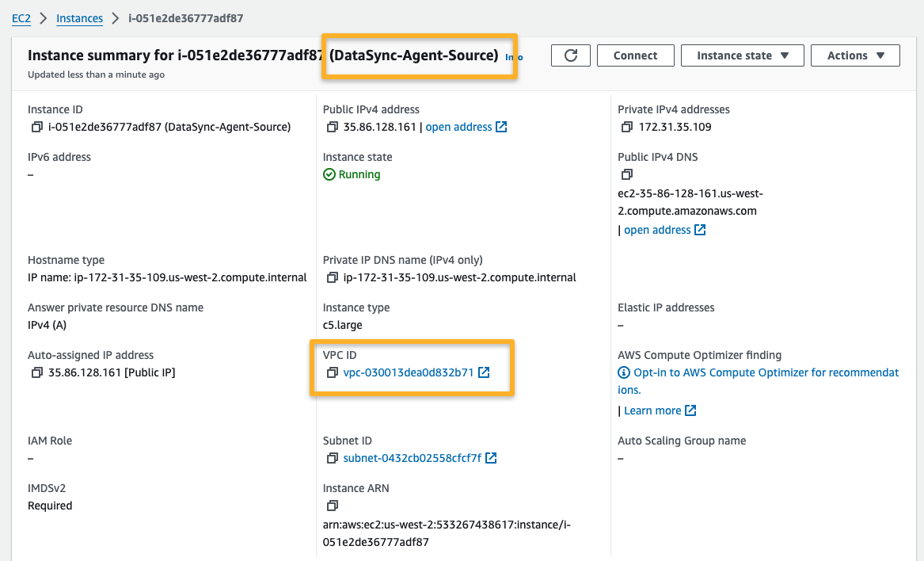This screenshot has width=924, height=561.
Task: Copy the Instance ID value
Action: [36, 128]
